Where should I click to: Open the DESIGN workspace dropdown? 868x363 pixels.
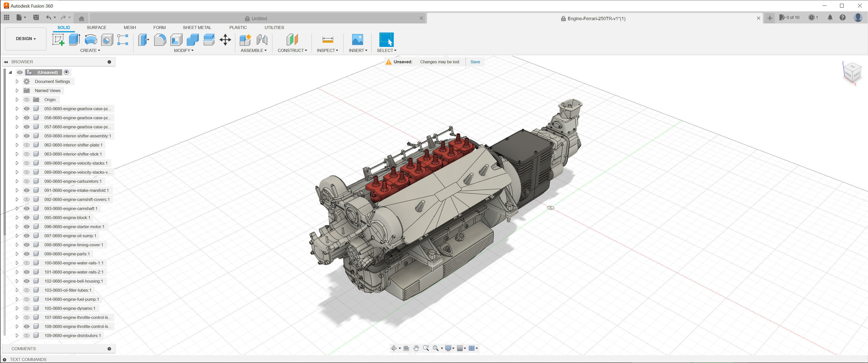click(25, 39)
